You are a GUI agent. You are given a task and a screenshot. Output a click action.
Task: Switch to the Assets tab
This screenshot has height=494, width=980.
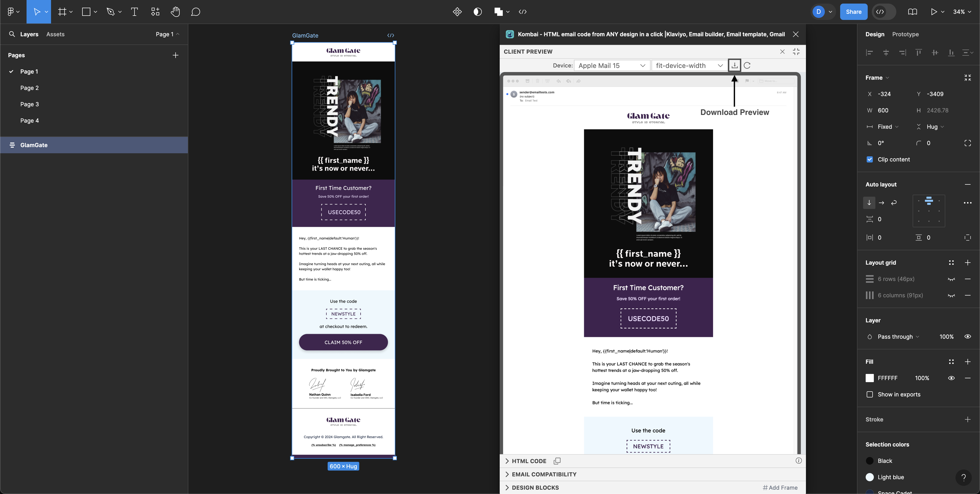click(x=55, y=34)
